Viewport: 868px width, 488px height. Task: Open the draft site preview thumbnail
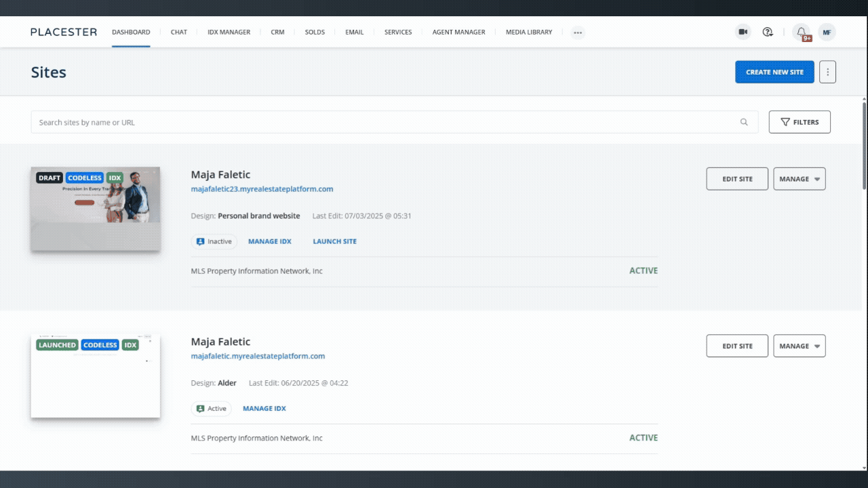[96, 209]
